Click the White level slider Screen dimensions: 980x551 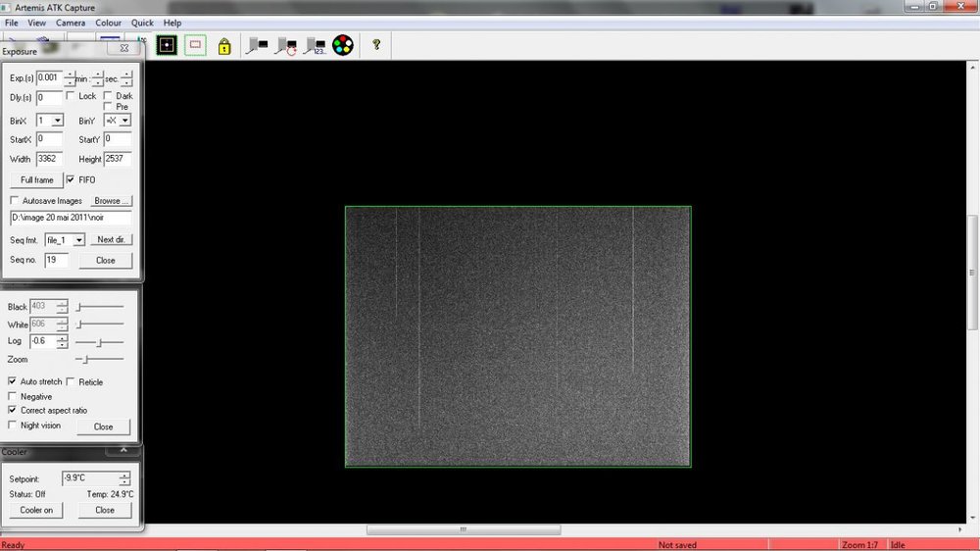click(x=99, y=324)
